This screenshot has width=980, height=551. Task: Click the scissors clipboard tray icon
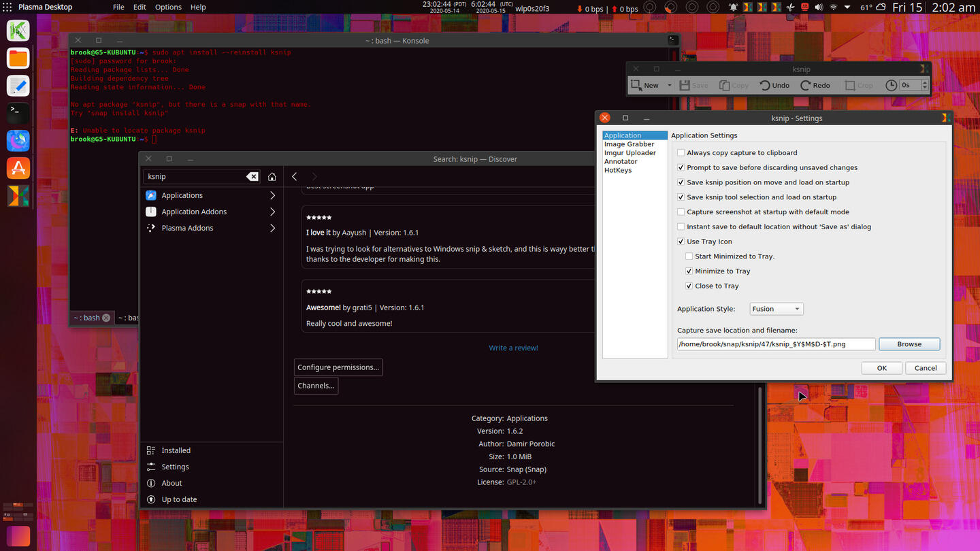[x=790, y=7]
